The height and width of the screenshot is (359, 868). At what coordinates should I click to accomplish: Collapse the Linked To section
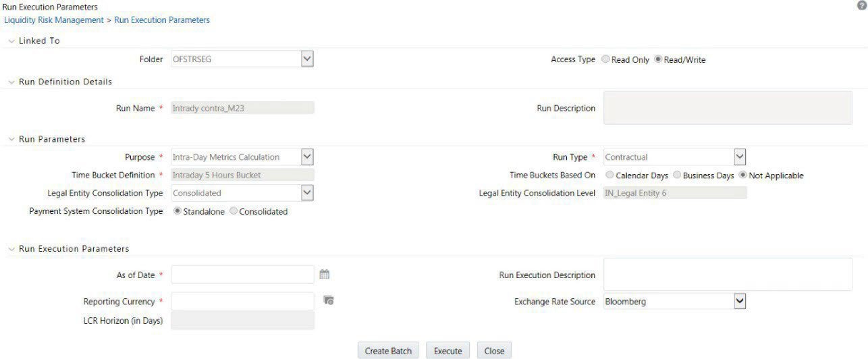(11, 41)
